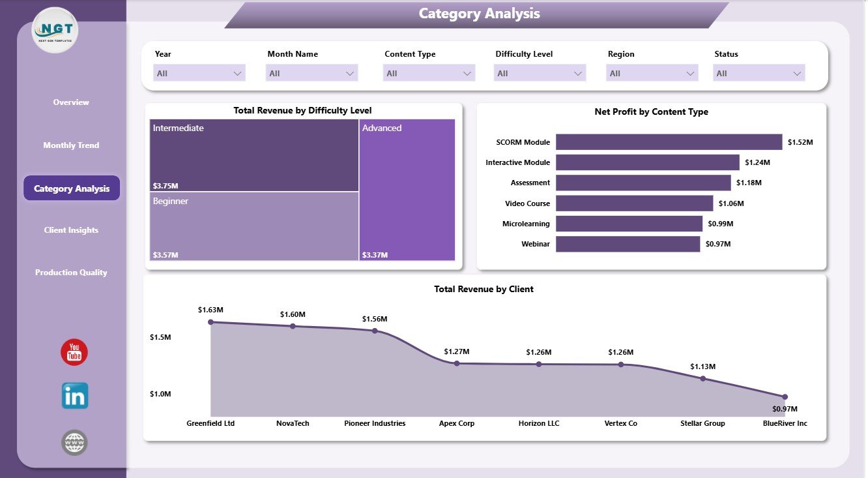Click the 'Category Analysis' header title
This screenshot has width=868, height=478.
tap(479, 14)
